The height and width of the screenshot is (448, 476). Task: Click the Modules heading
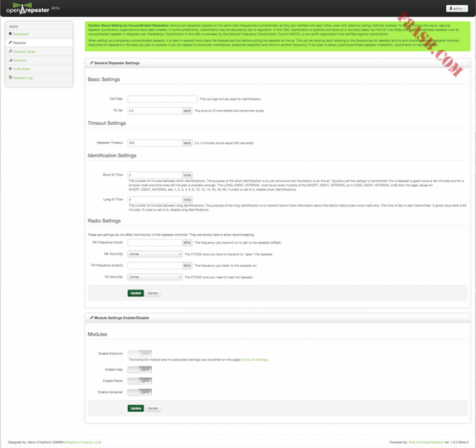pyautogui.click(x=98, y=334)
